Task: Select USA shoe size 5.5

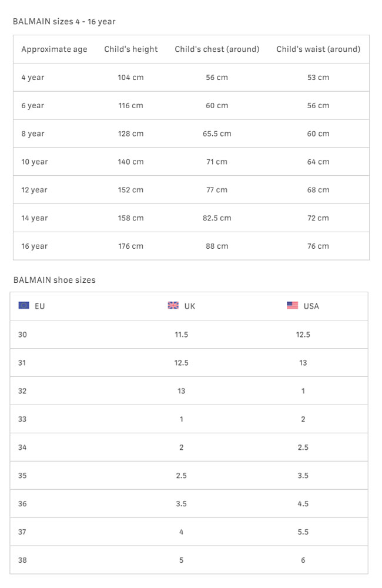Action: (303, 532)
